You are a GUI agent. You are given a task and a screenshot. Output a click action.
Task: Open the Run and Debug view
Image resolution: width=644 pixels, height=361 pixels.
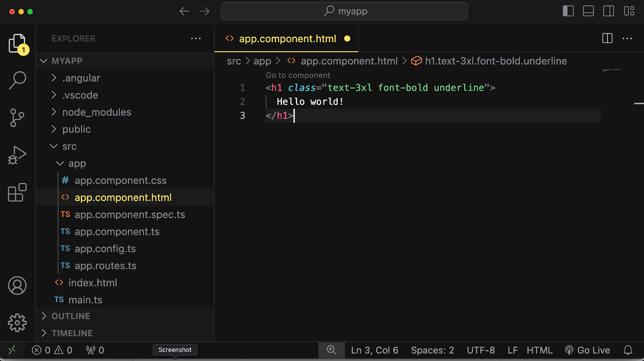(17, 155)
